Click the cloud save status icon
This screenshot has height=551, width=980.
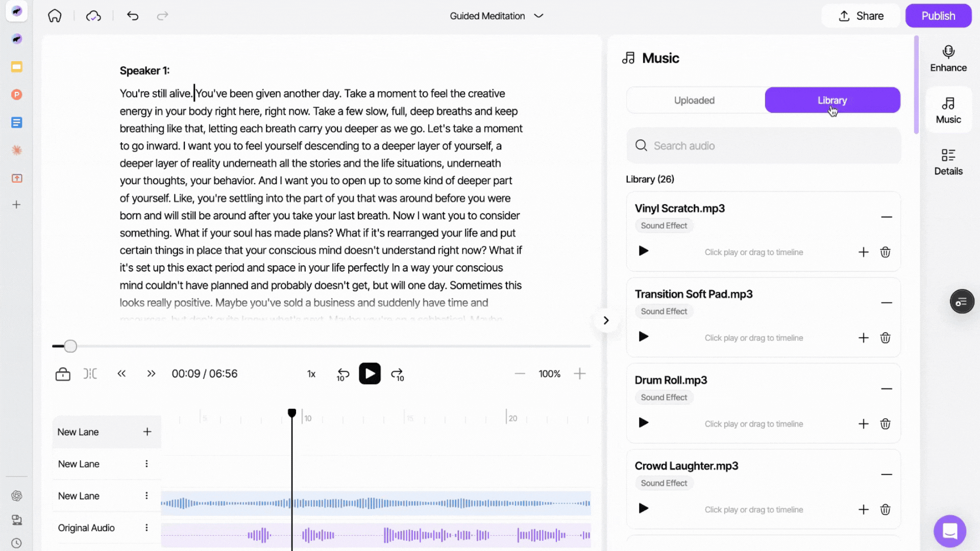point(93,16)
